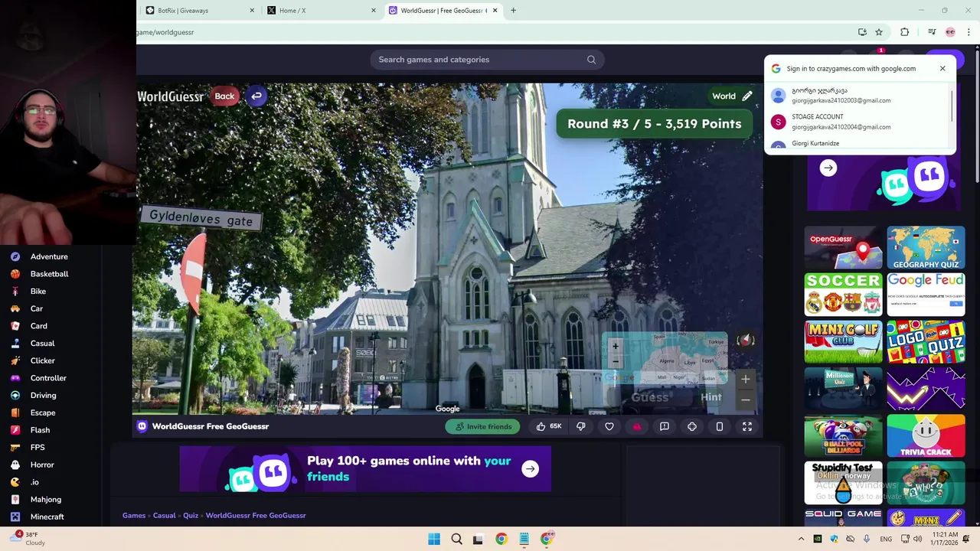Zoom out the street view panorama
Screen dimensions: 980x551
point(746,399)
